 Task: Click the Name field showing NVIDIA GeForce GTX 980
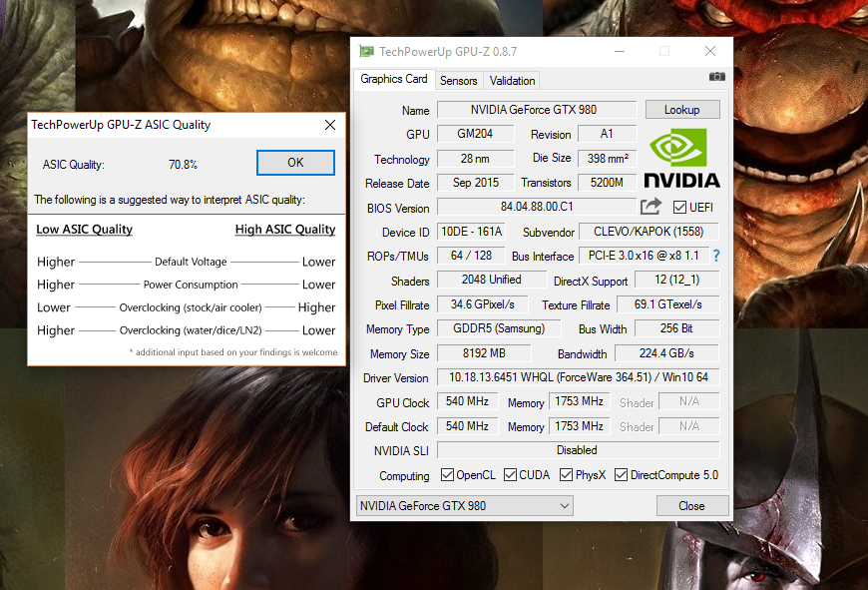pos(537,110)
